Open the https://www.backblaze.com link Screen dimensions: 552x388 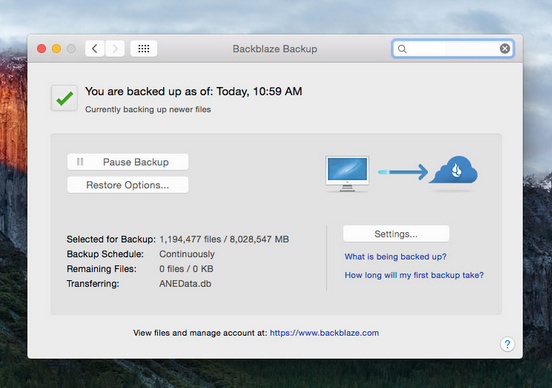324,333
